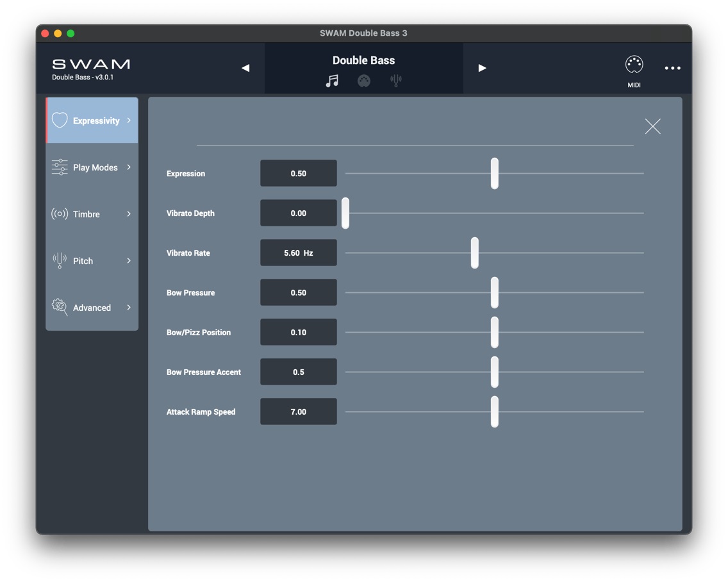Open the color palette icon under Double Bass

point(364,81)
